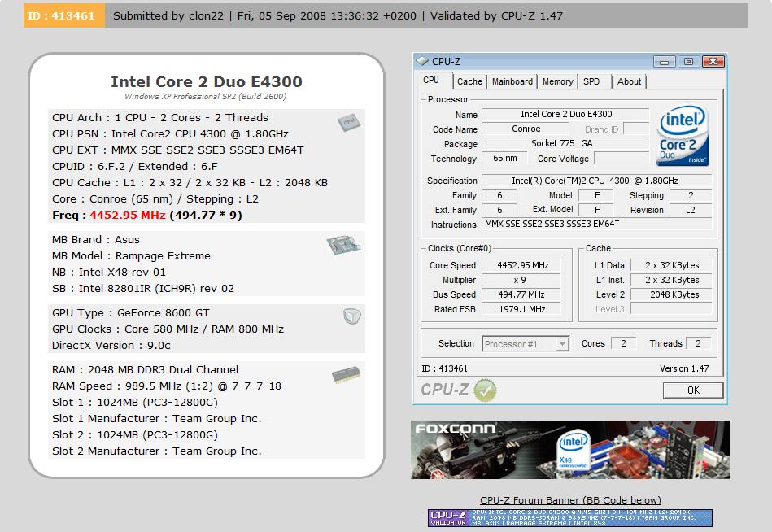Image resolution: width=772 pixels, height=532 pixels.
Task: Click the Specification field text
Action: (597, 181)
